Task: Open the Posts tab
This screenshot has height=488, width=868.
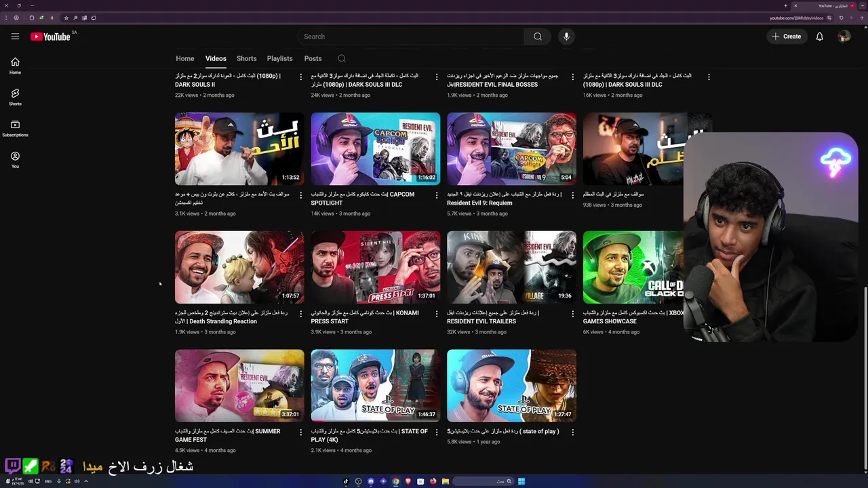Action: click(x=313, y=58)
